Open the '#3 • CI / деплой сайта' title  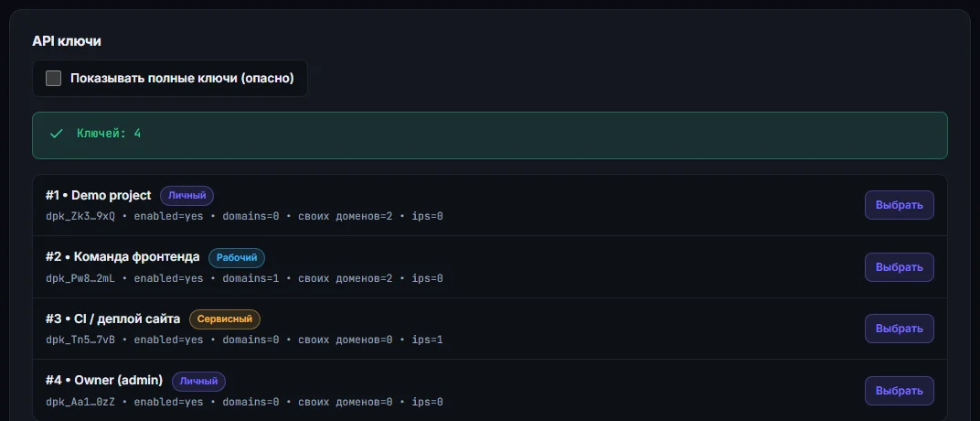[x=112, y=319]
